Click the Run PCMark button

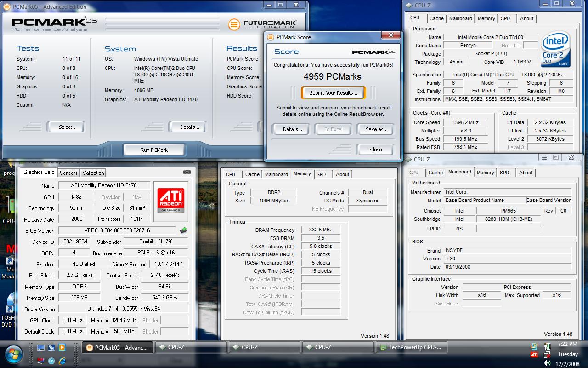pyautogui.click(x=154, y=150)
